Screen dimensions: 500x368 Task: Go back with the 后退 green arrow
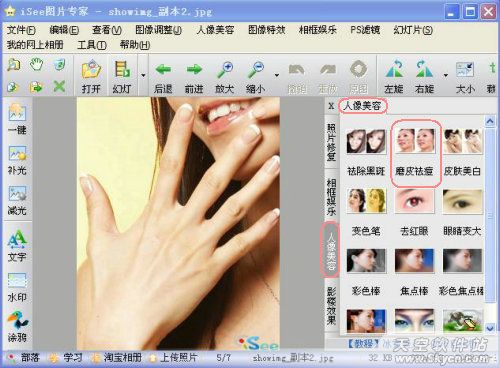click(163, 70)
